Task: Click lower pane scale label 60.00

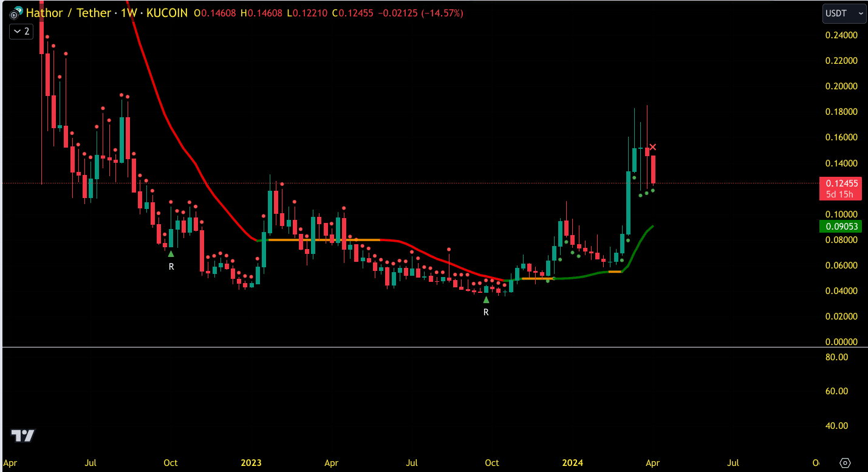Action: [836, 391]
